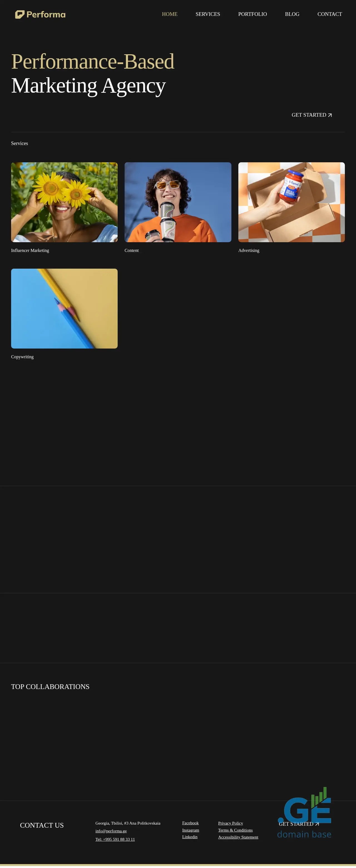Click the info@performa.ge email link
This screenshot has width=356, height=868.
[x=111, y=831]
